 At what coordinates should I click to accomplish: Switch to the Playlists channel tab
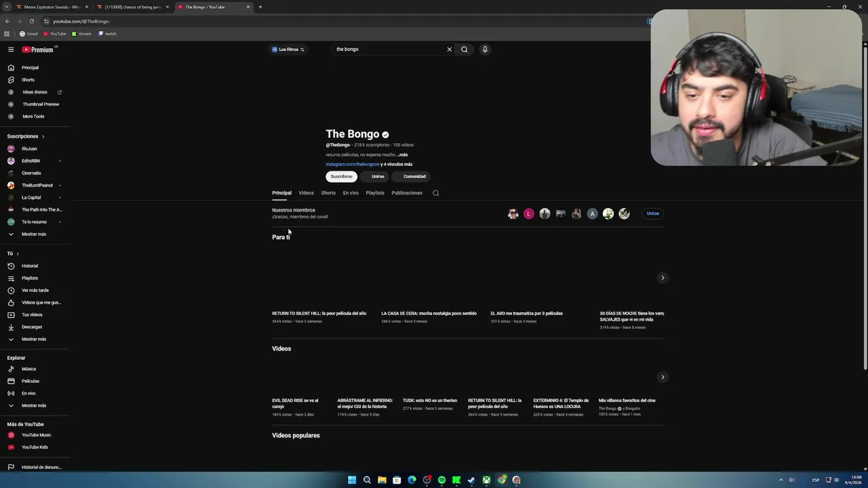click(x=375, y=193)
